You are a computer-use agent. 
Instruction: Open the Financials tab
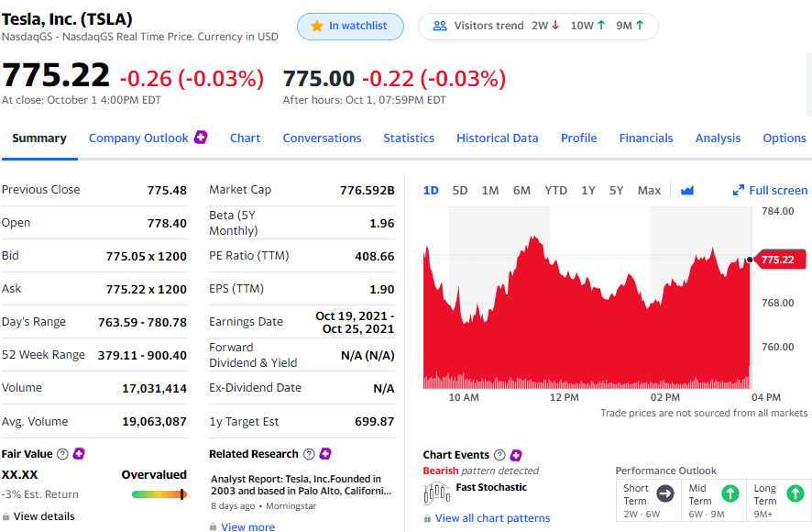tap(646, 138)
